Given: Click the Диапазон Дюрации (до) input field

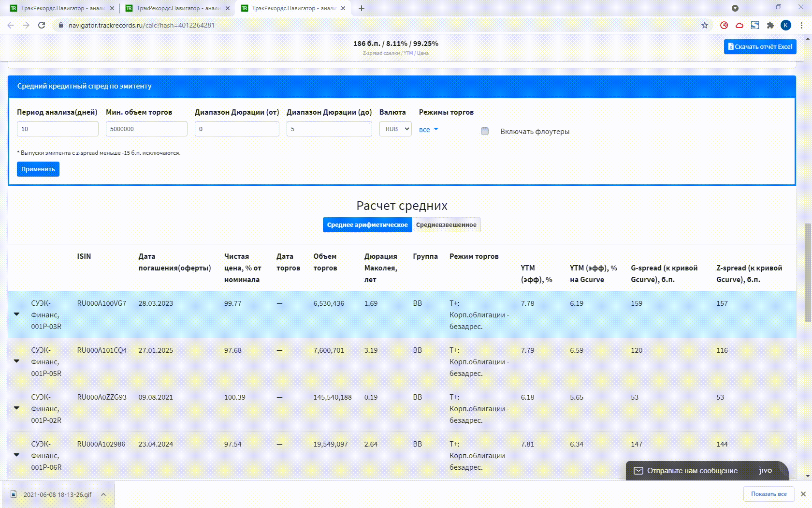Looking at the screenshot, I should pyautogui.click(x=329, y=129).
